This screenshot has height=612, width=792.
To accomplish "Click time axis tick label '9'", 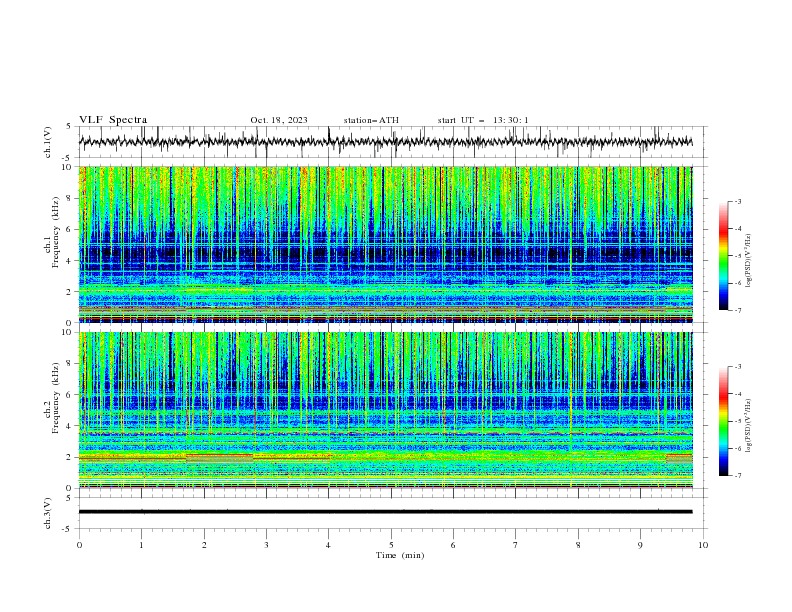I will tap(640, 545).
